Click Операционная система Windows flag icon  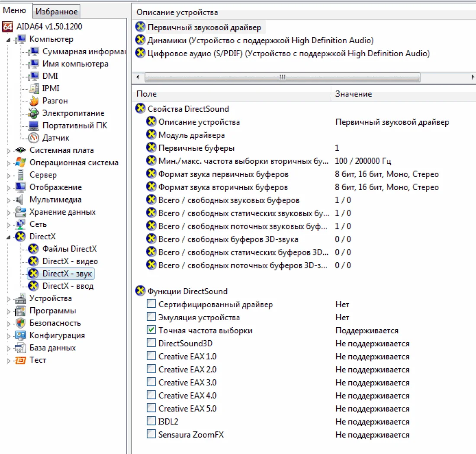pos(21,162)
